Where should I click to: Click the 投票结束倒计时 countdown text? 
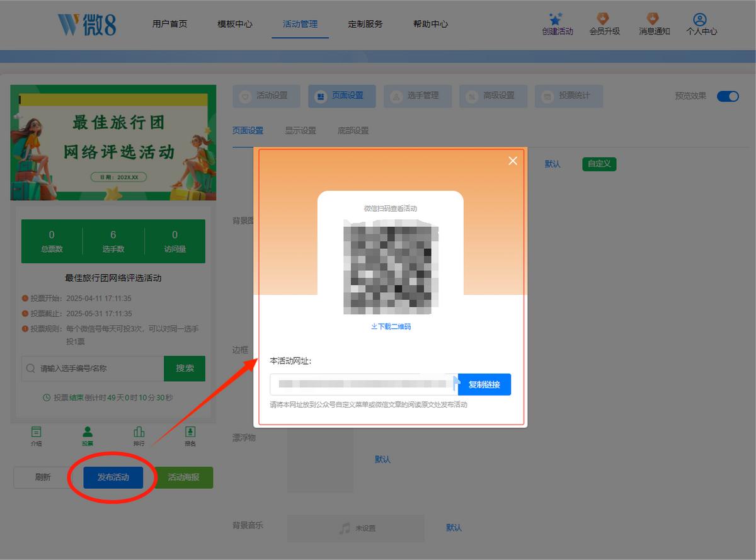(x=108, y=397)
